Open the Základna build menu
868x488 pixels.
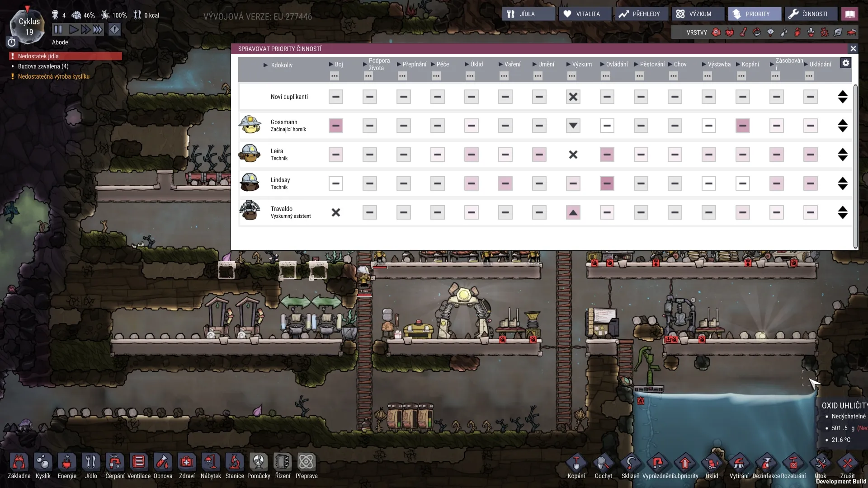click(19, 466)
